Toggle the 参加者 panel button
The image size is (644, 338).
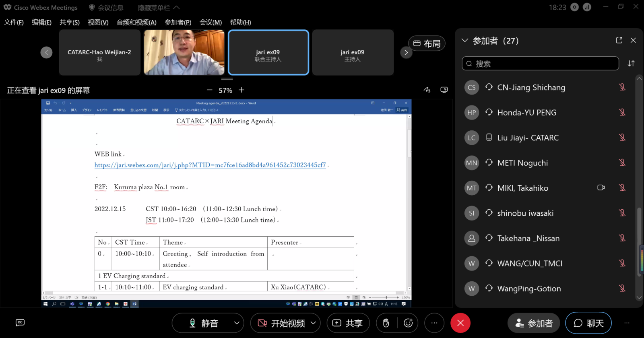[x=534, y=323]
